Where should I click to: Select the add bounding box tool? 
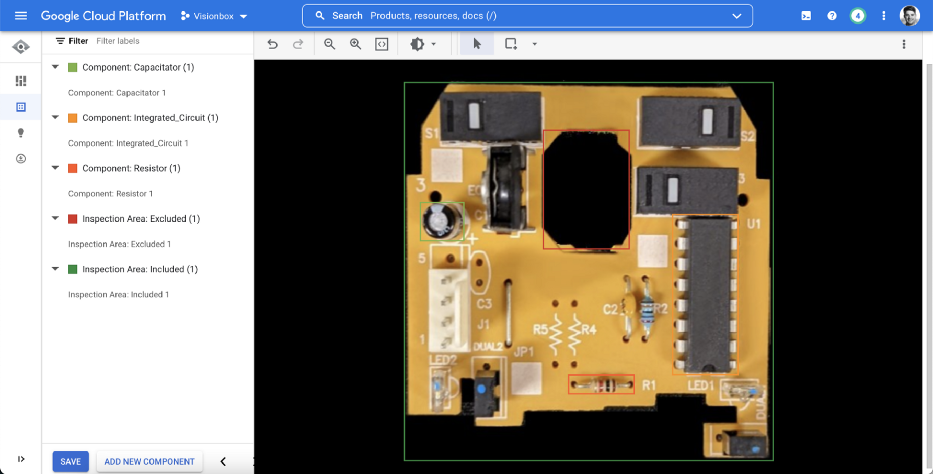(511, 44)
